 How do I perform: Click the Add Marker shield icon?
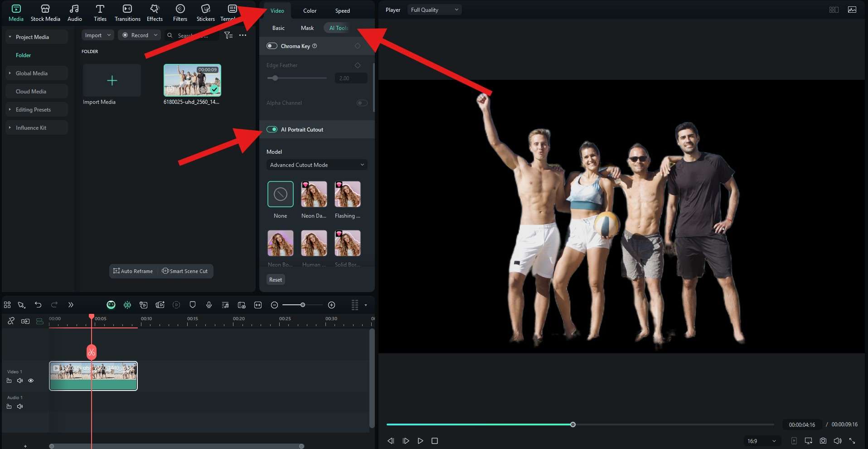[x=193, y=305]
